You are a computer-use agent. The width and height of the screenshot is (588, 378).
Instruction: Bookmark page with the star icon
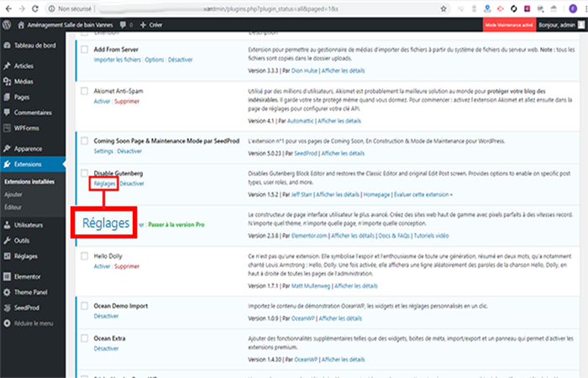(444, 8)
